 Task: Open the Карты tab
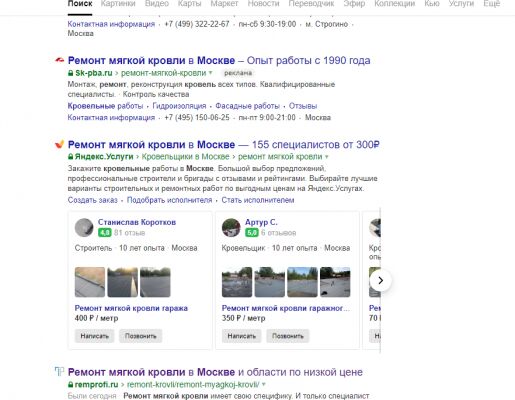point(189,4)
